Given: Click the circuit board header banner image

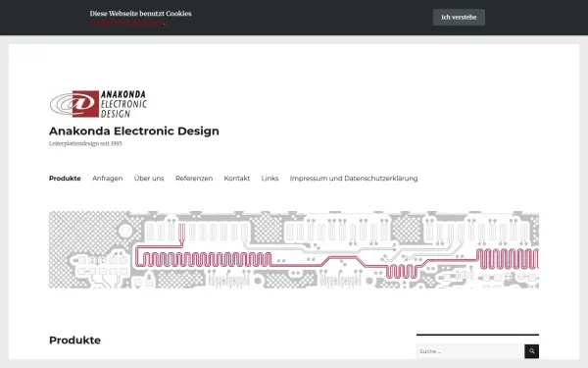Looking at the screenshot, I should coord(294,249).
